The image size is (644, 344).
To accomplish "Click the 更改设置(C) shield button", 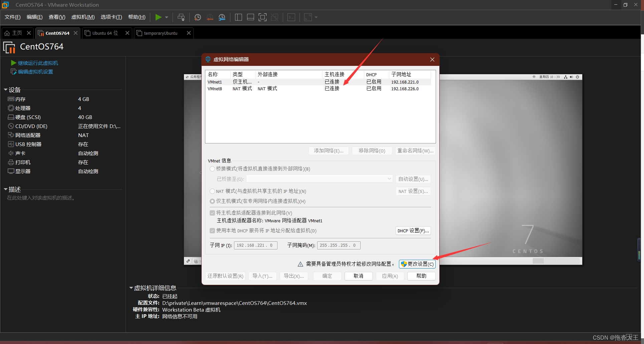I will pos(417,264).
